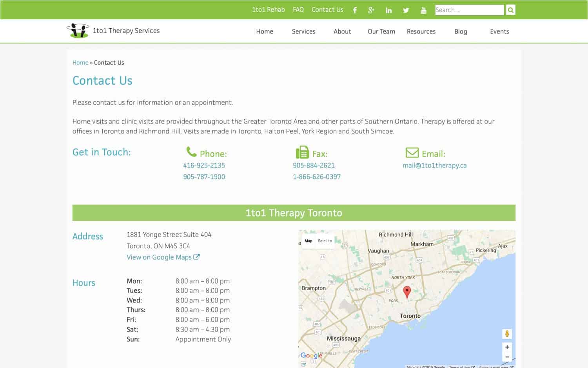Click the 1to1 Therapy logo image

point(78,31)
